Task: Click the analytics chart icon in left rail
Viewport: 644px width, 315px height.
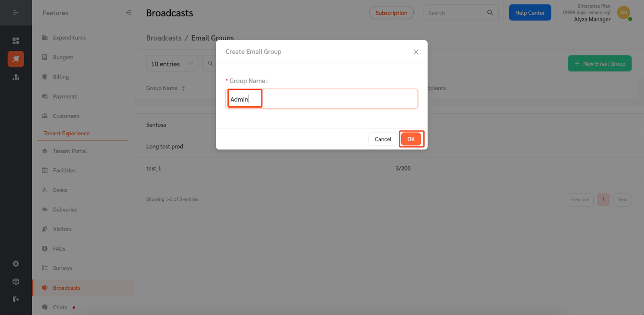Action: pyautogui.click(x=16, y=77)
